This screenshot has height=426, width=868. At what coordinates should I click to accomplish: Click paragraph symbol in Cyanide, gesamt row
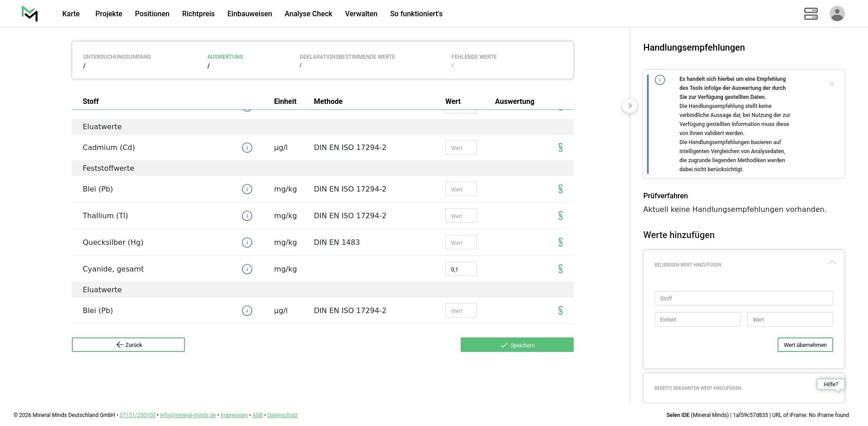(560, 269)
